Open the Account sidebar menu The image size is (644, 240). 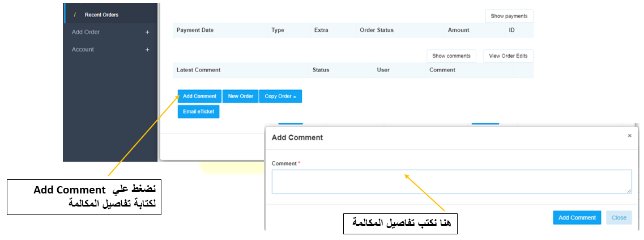click(83, 49)
